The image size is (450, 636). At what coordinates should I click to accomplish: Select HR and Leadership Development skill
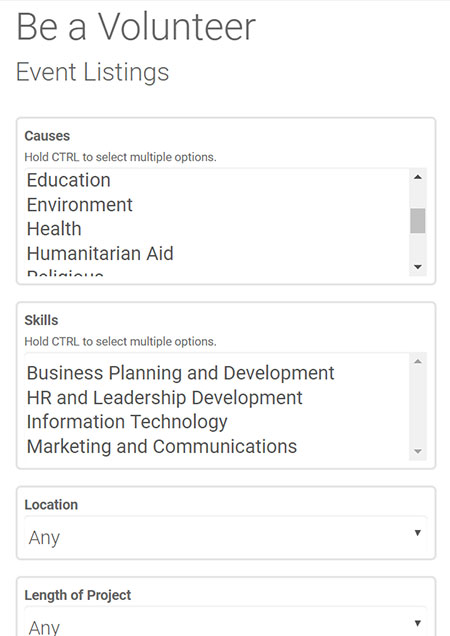(217, 398)
